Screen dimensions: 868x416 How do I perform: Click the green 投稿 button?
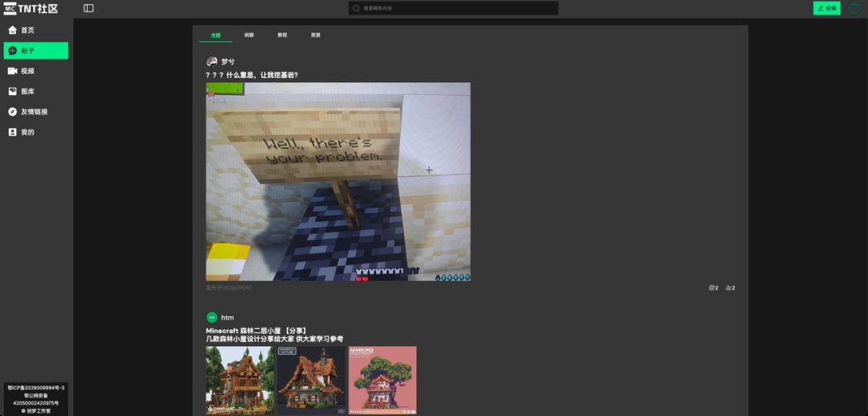click(826, 8)
